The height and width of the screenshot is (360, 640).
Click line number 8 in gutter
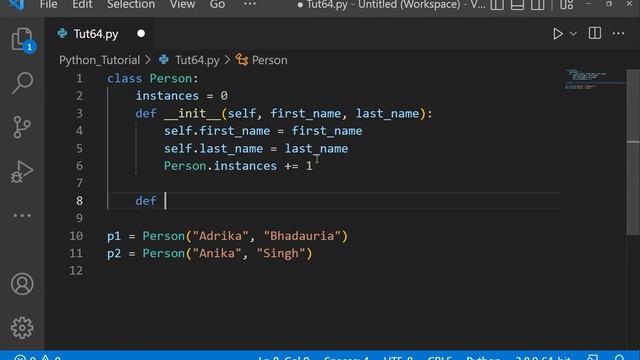click(x=79, y=201)
